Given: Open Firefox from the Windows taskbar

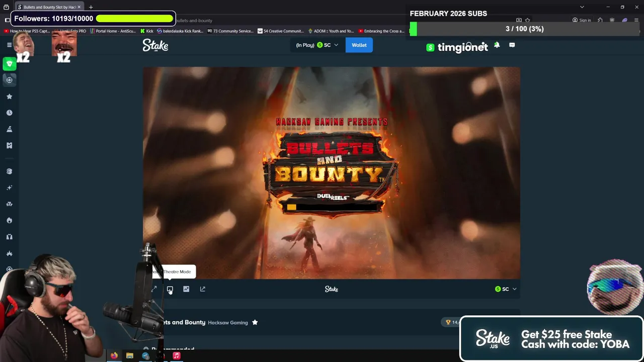Looking at the screenshot, I should pyautogui.click(x=114, y=356).
